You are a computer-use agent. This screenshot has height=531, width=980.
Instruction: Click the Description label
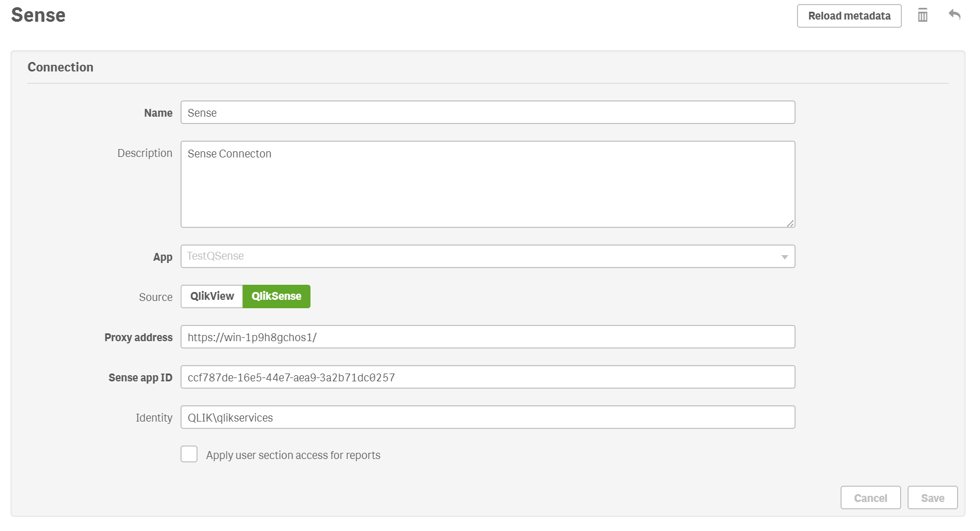pos(145,153)
